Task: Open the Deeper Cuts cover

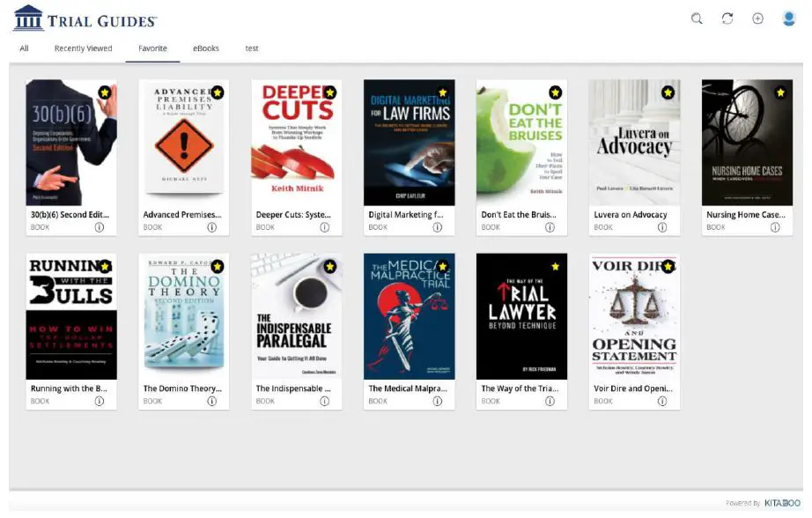Action: (297, 143)
